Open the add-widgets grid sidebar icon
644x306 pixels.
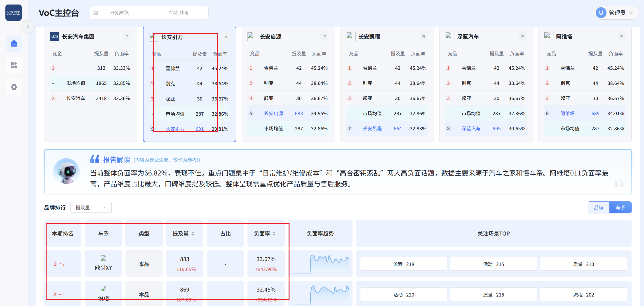point(14,65)
